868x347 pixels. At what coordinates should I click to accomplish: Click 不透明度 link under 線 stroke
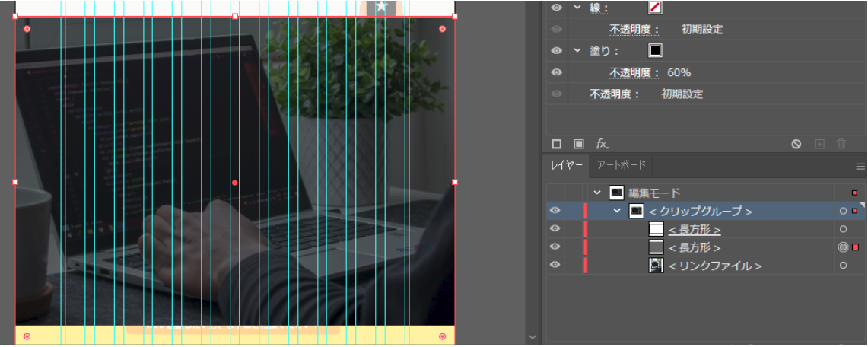(x=634, y=30)
